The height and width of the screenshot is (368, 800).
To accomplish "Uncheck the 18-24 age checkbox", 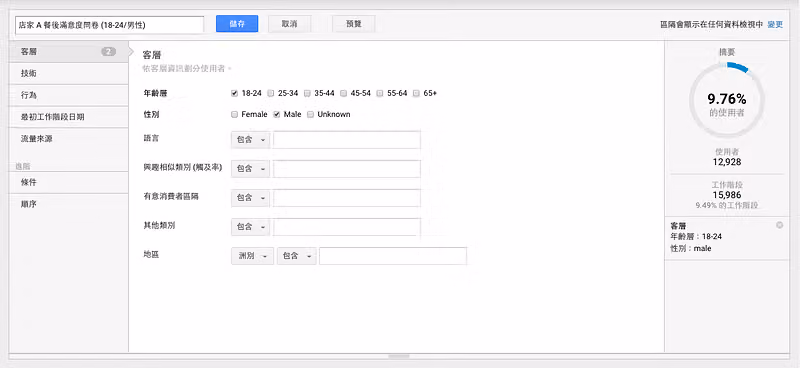I will (234, 93).
